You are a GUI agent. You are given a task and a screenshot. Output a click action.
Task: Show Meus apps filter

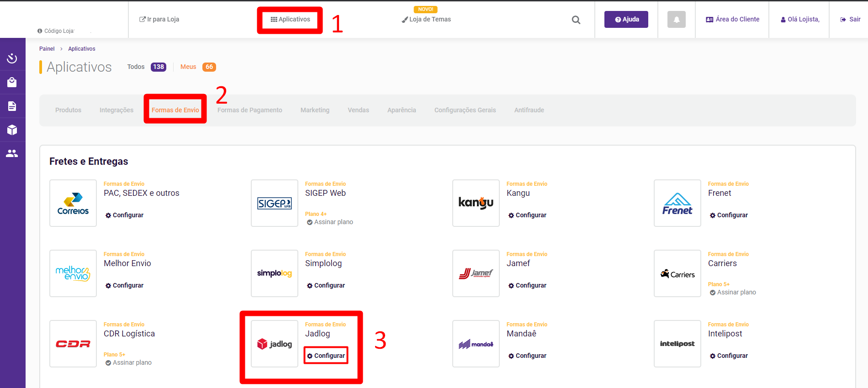click(188, 67)
